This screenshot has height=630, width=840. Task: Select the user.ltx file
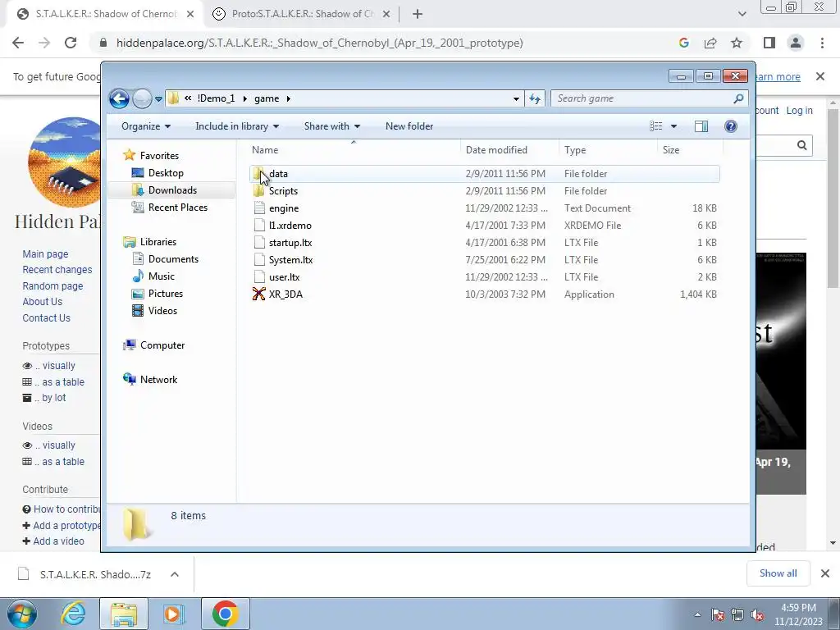(x=484, y=277)
